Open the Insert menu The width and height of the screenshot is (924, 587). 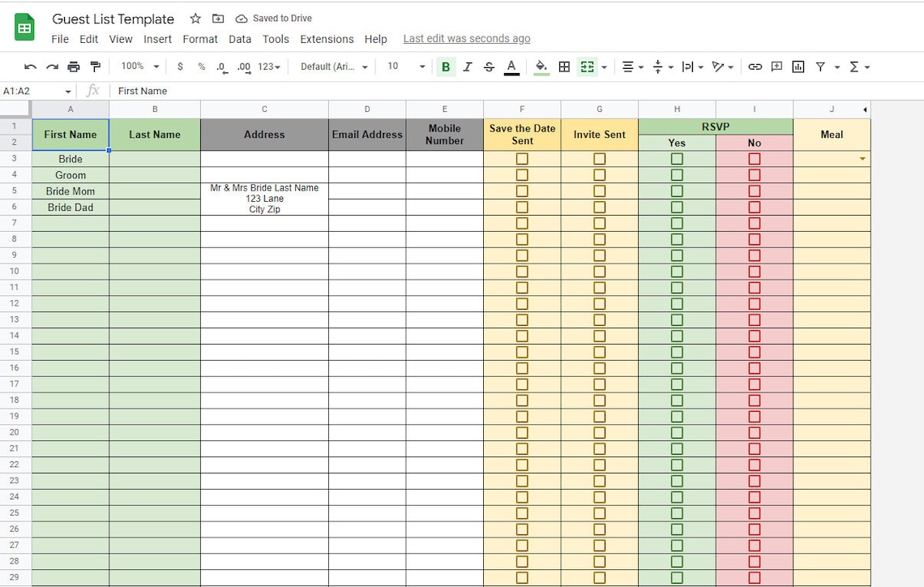(158, 39)
